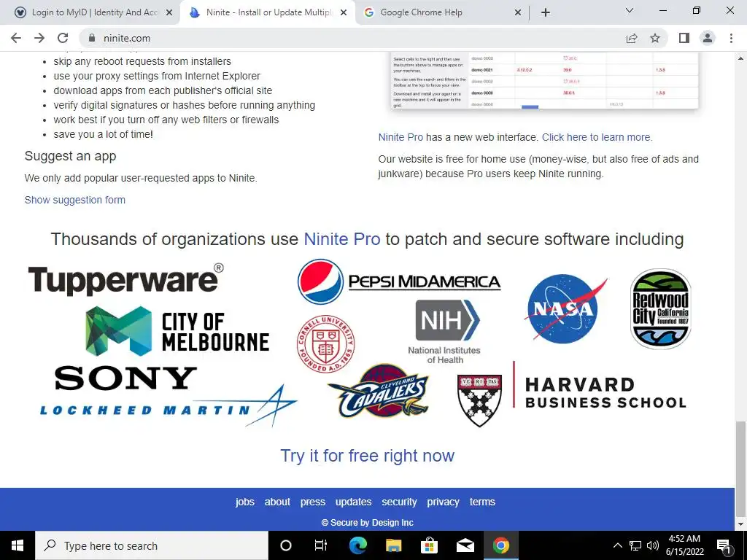Open the Windows Start menu

[x=18, y=545]
